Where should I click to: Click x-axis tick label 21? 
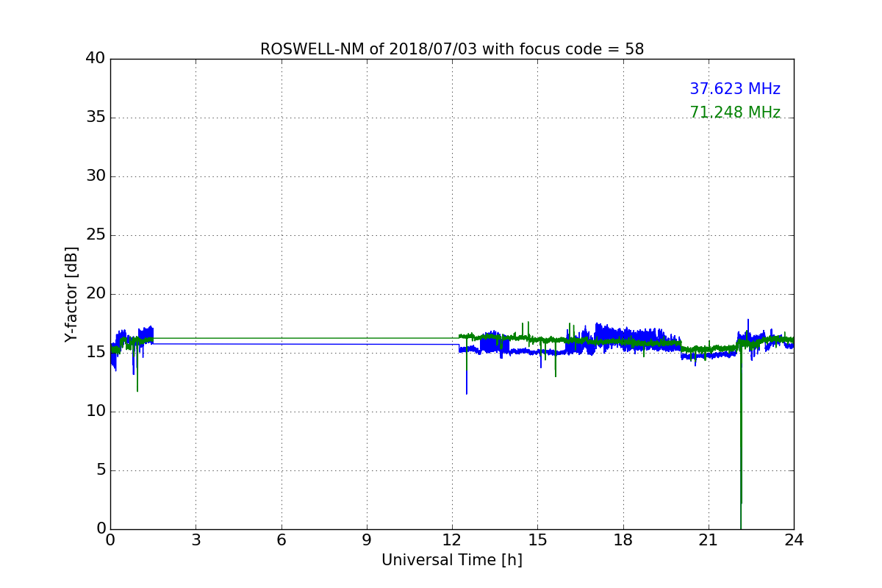click(709, 540)
